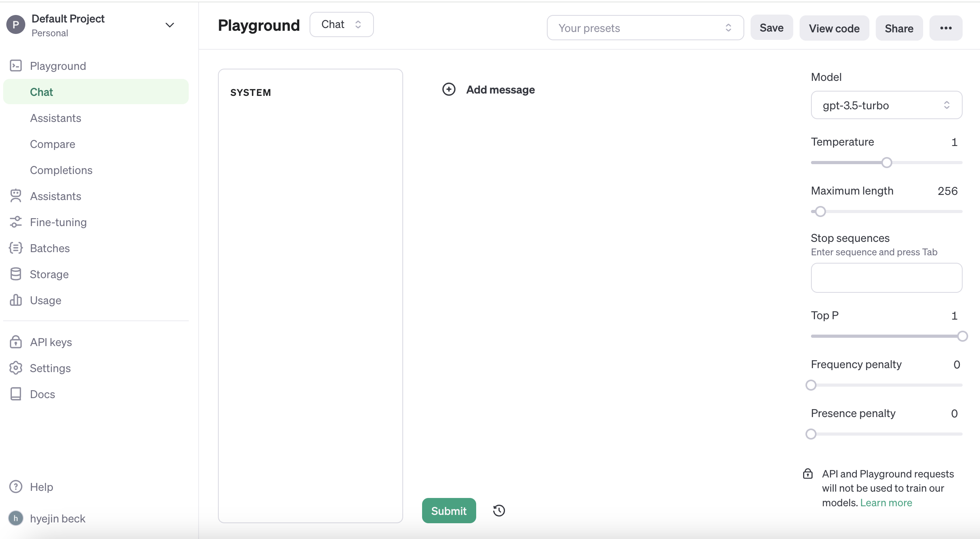Open the Chat mode dropdown next to Playground
The height and width of the screenshot is (539, 980).
tap(342, 24)
